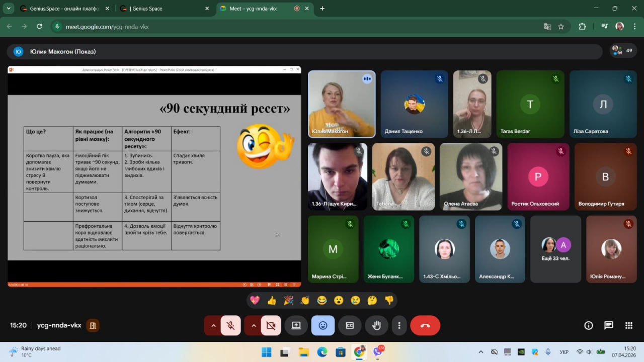This screenshot has height=362, width=644.
Task: Turn on the camera in Meet
Action: click(271, 325)
